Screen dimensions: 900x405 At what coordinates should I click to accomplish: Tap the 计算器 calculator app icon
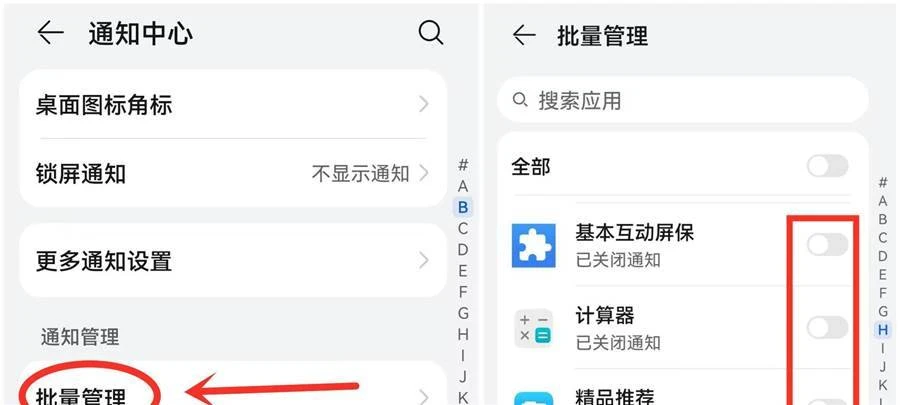point(534,329)
